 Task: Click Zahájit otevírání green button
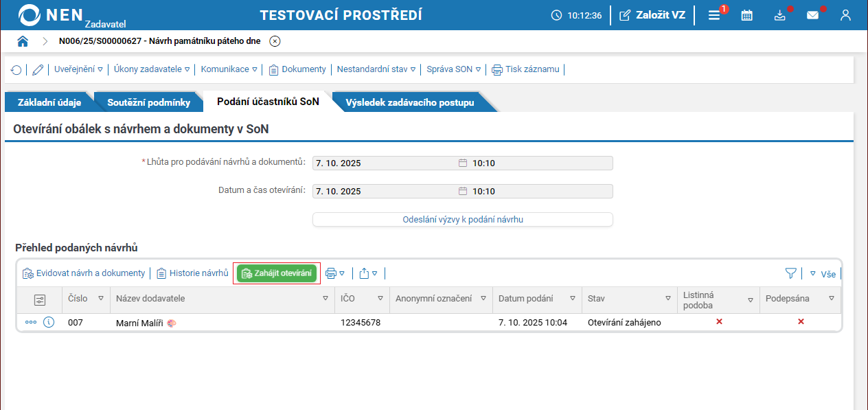(277, 273)
